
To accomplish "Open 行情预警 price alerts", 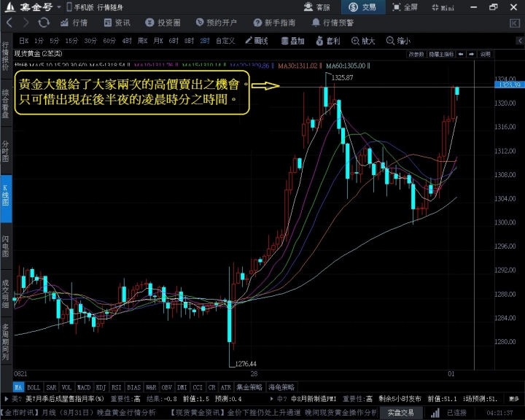I will pyautogui.click(x=332, y=23).
